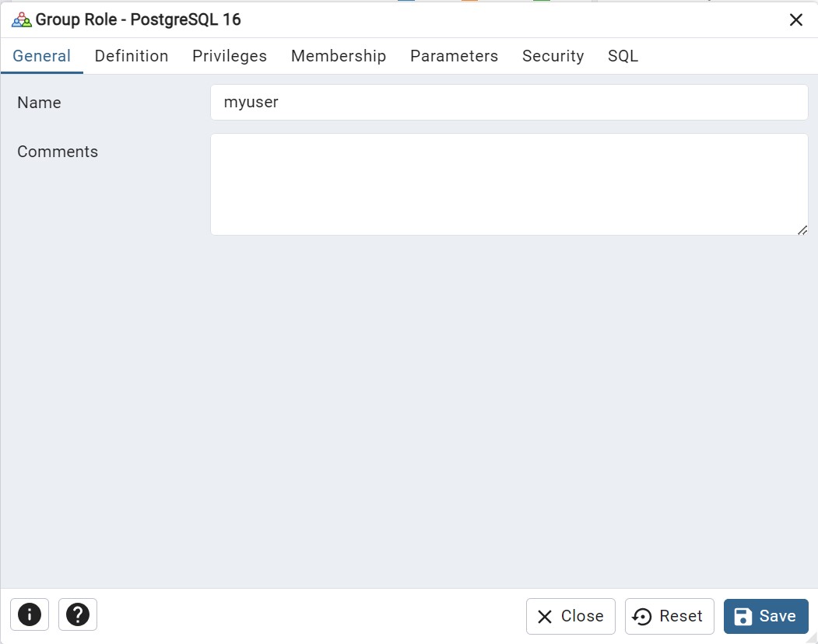The width and height of the screenshot is (818, 644).
Task: Open the Definition tab
Action: click(x=132, y=56)
